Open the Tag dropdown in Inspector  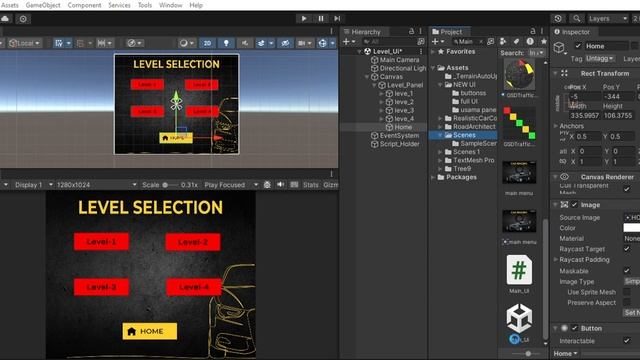pos(600,59)
